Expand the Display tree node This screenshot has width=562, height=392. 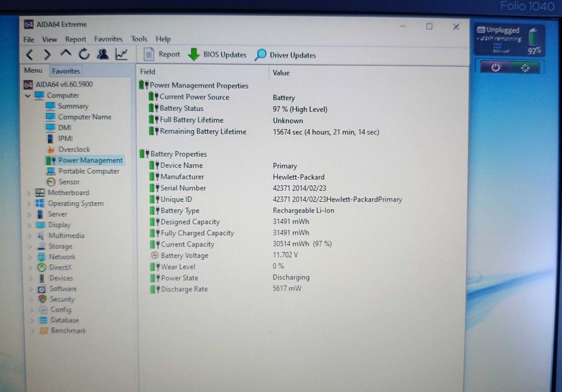[x=29, y=225]
